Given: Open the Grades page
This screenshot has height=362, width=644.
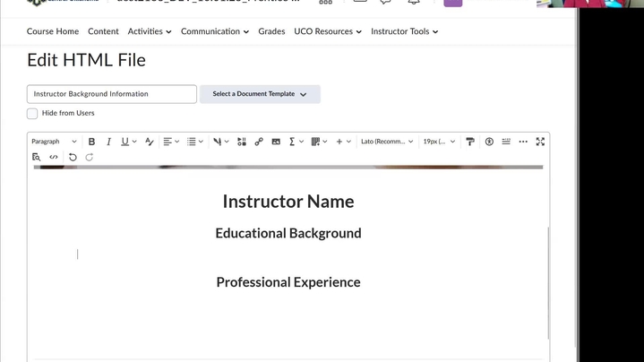Looking at the screenshot, I should [271, 31].
